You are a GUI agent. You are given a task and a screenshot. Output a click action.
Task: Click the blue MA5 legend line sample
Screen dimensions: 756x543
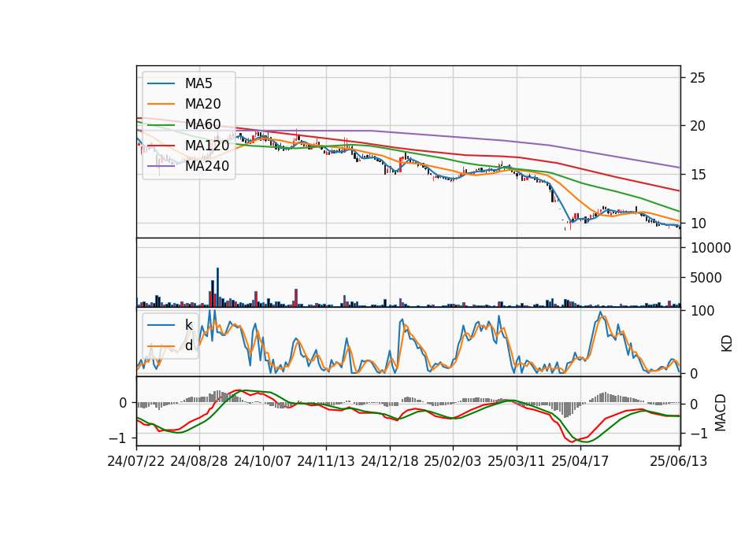click(161, 83)
